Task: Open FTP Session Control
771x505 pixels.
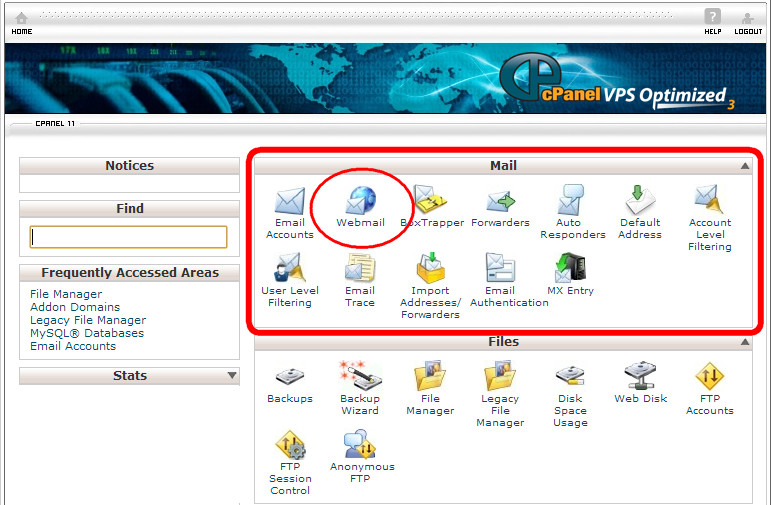Action: [x=290, y=444]
